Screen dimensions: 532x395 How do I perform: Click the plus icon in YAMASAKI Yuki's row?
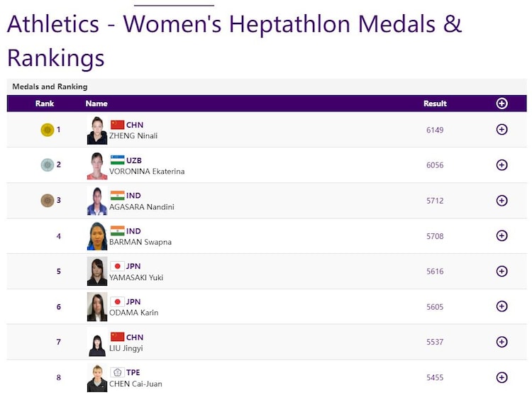[x=501, y=271]
